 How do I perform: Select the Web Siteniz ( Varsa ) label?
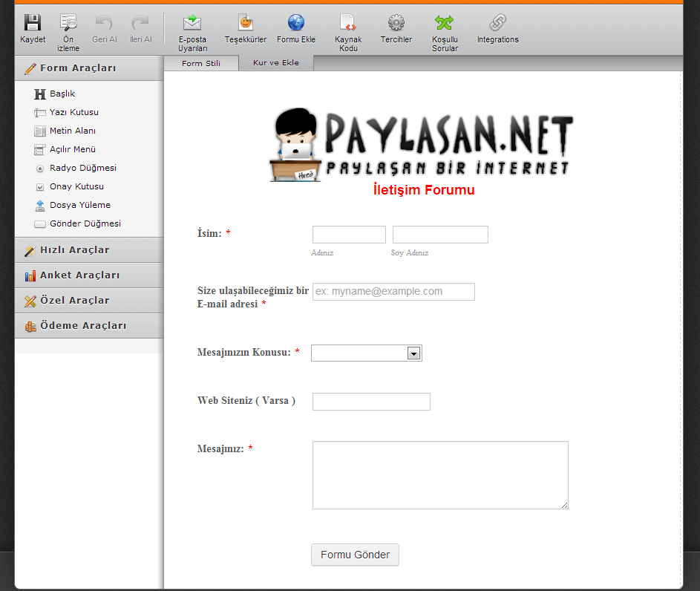tap(246, 400)
